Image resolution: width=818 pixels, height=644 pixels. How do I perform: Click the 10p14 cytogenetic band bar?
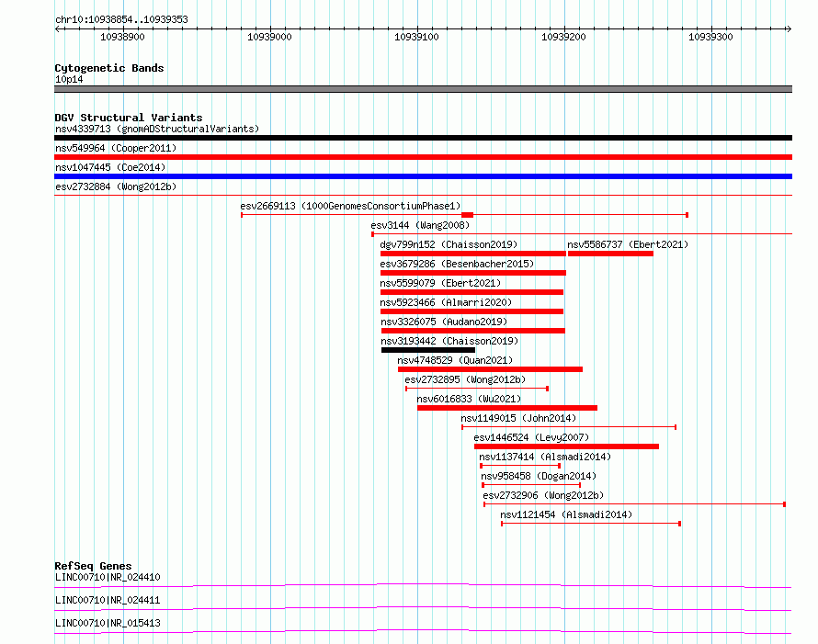(x=423, y=89)
